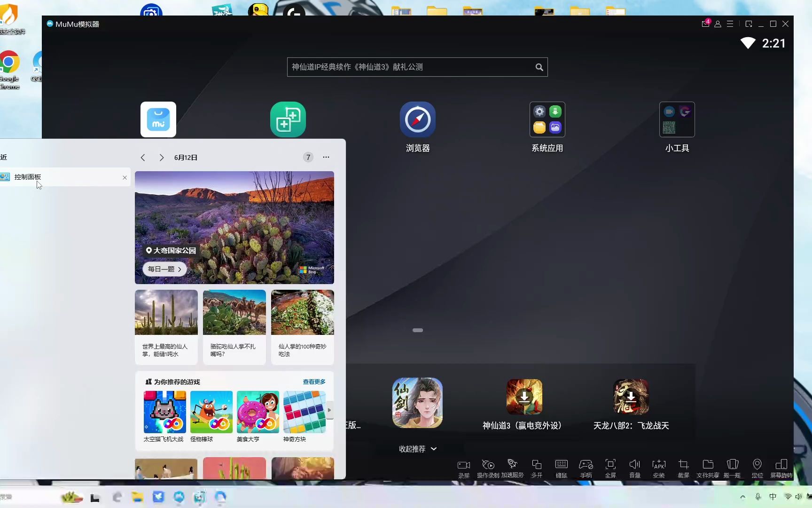Image resolution: width=812 pixels, height=508 pixels.
Task: Go to next item in widget panel
Action: (161, 158)
